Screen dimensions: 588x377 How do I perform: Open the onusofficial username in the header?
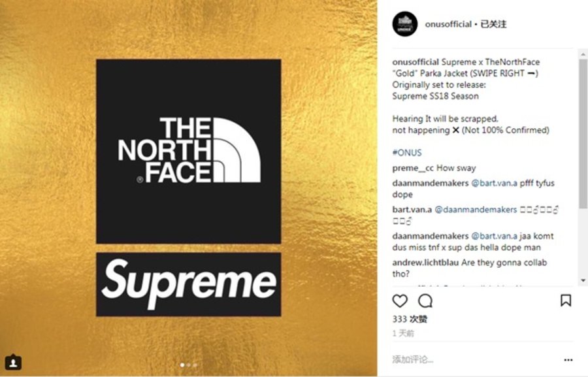click(x=448, y=24)
